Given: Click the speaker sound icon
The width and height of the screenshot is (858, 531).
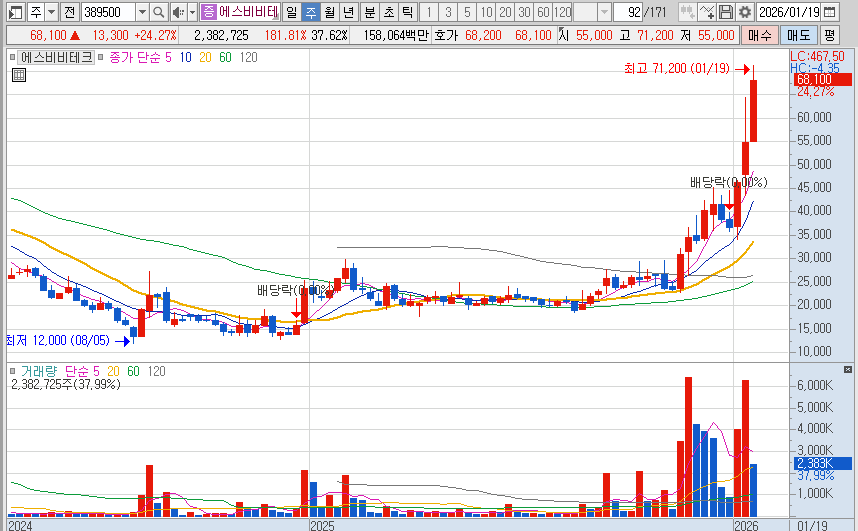Looking at the screenshot, I should (178, 11).
